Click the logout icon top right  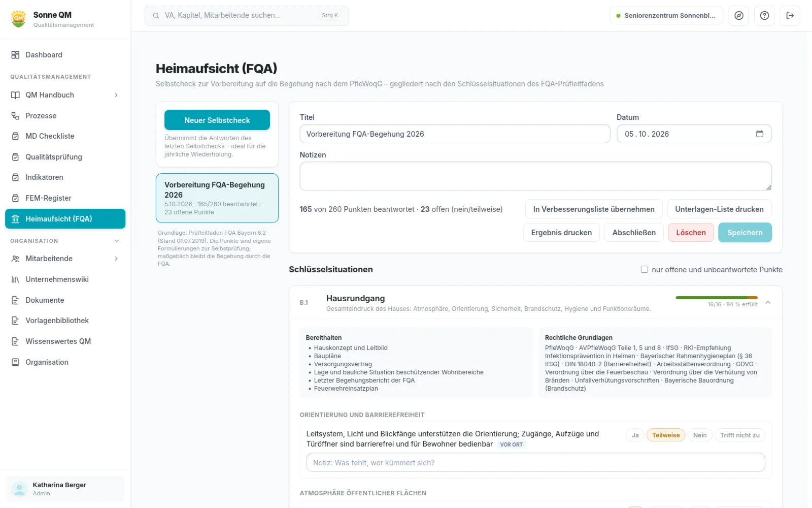pos(790,16)
